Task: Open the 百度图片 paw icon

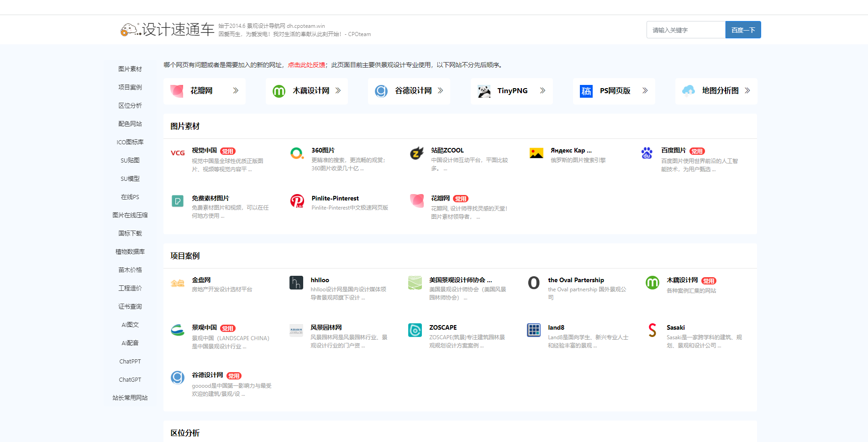Action: point(647,153)
